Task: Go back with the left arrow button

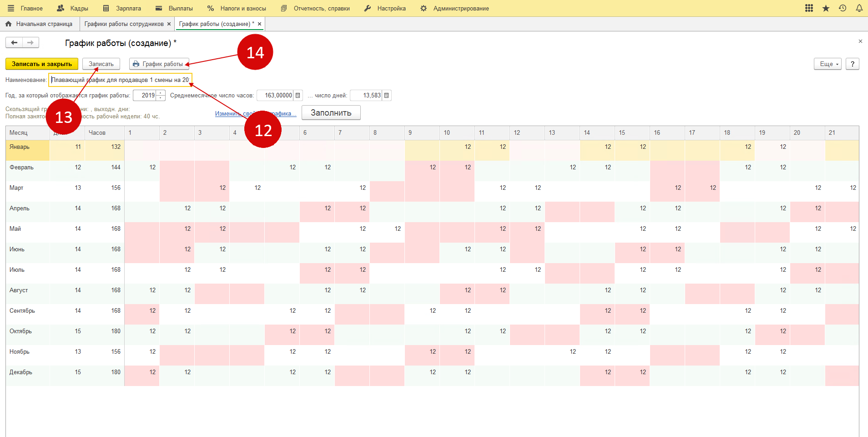Action: pyautogui.click(x=14, y=42)
